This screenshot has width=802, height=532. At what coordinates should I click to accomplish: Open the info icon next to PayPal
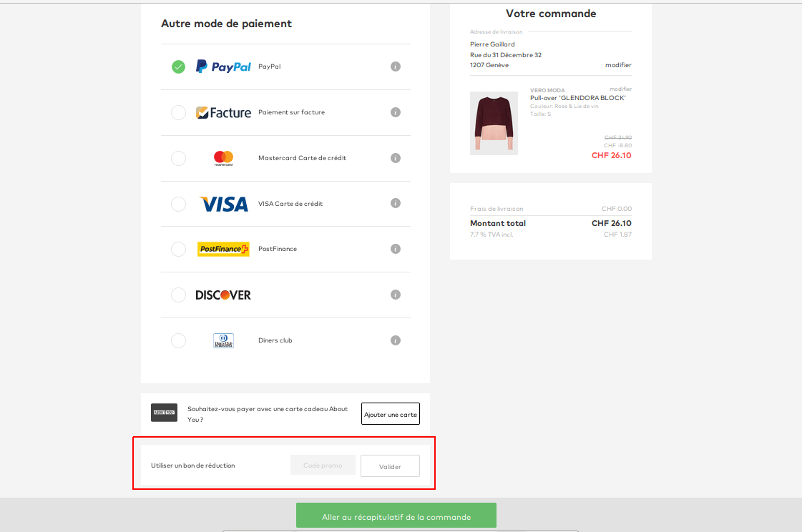396,66
